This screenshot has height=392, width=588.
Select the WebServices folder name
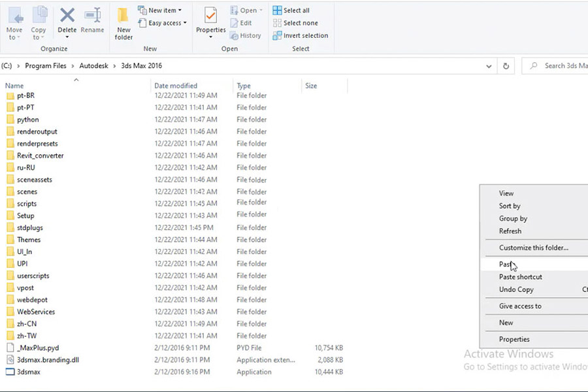pyautogui.click(x=36, y=312)
